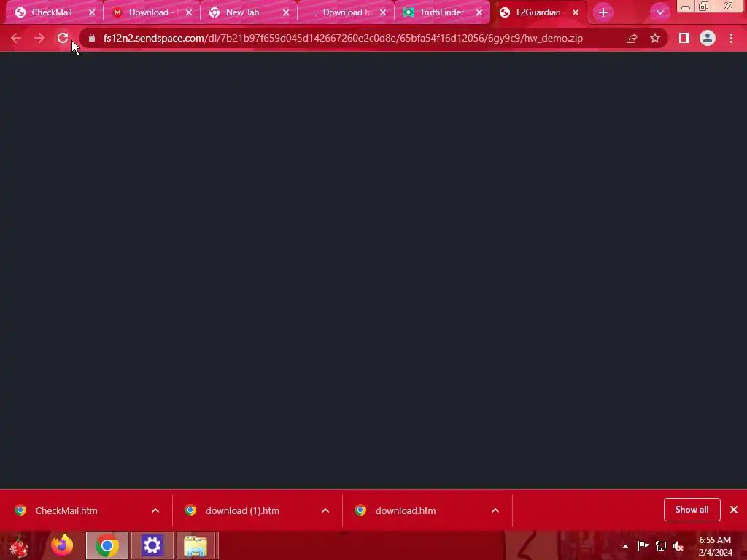Expand options for CheckMail.htm download
The width and height of the screenshot is (747, 560).
155,510
